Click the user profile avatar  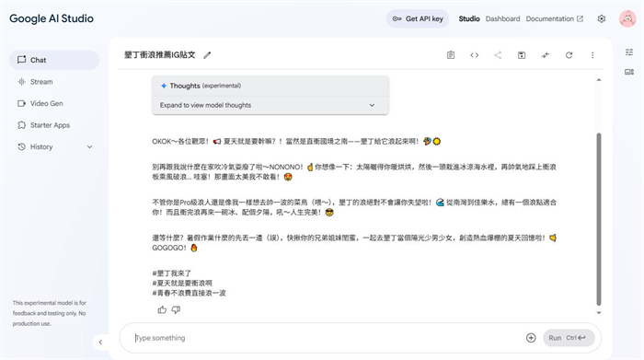pos(627,19)
